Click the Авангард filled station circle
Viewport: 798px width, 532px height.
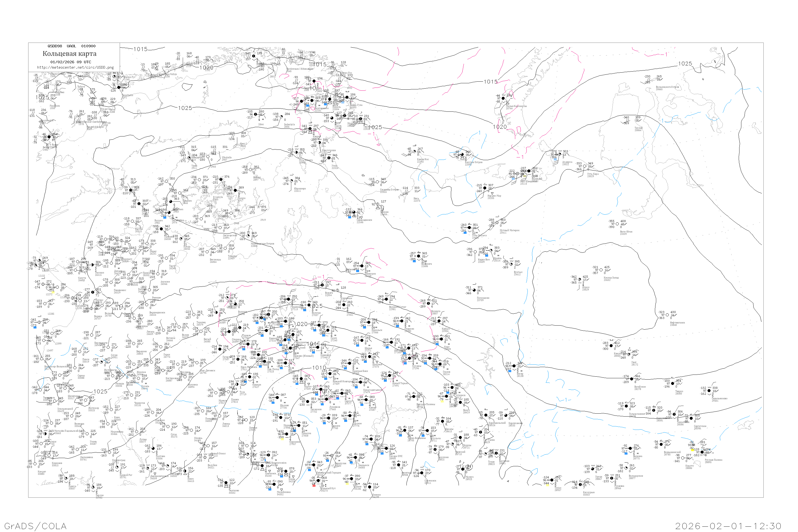coord(399,465)
